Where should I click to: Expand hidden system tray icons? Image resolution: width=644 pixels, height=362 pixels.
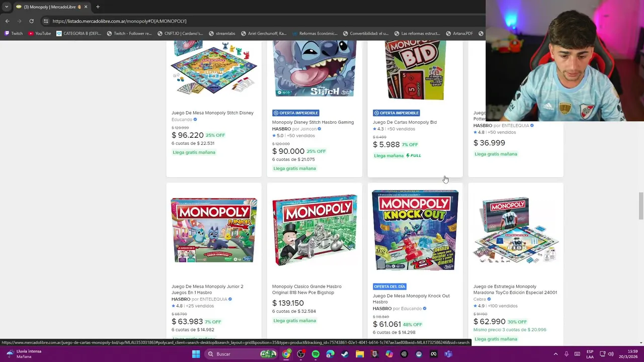pyautogui.click(x=555, y=354)
